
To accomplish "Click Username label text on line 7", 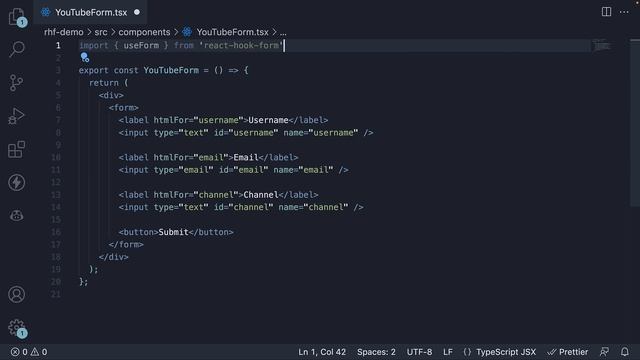I will (268, 120).
